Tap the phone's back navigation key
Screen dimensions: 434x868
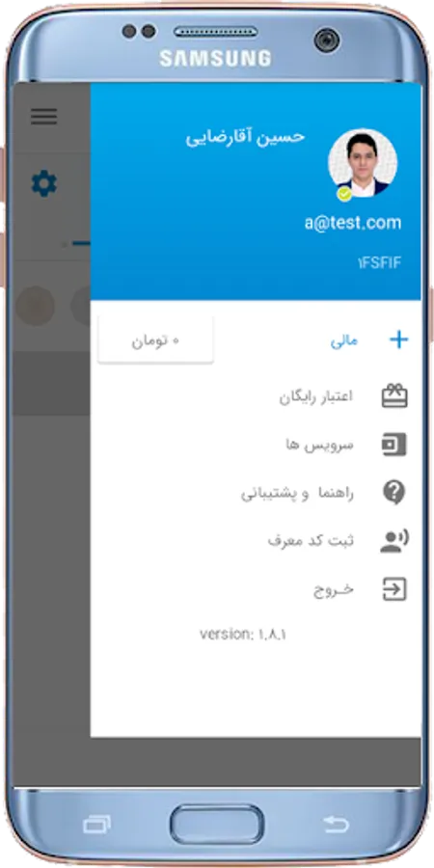point(336,825)
